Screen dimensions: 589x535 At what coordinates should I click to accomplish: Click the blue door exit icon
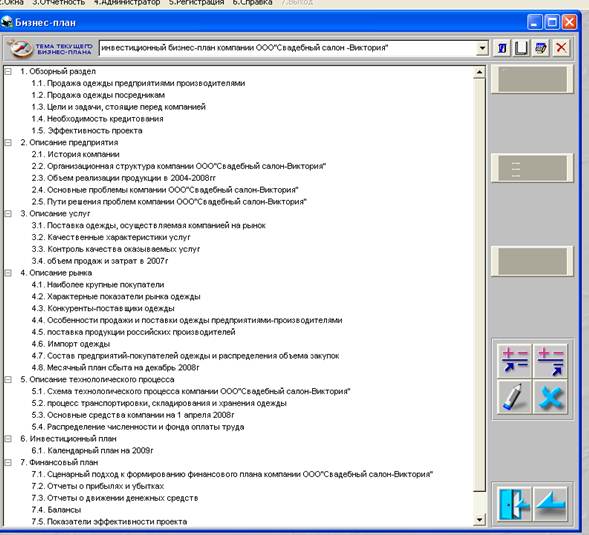tap(514, 503)
